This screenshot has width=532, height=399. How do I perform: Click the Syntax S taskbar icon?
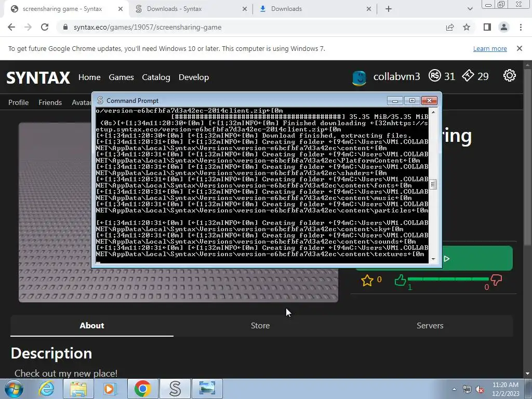point(175,389)
